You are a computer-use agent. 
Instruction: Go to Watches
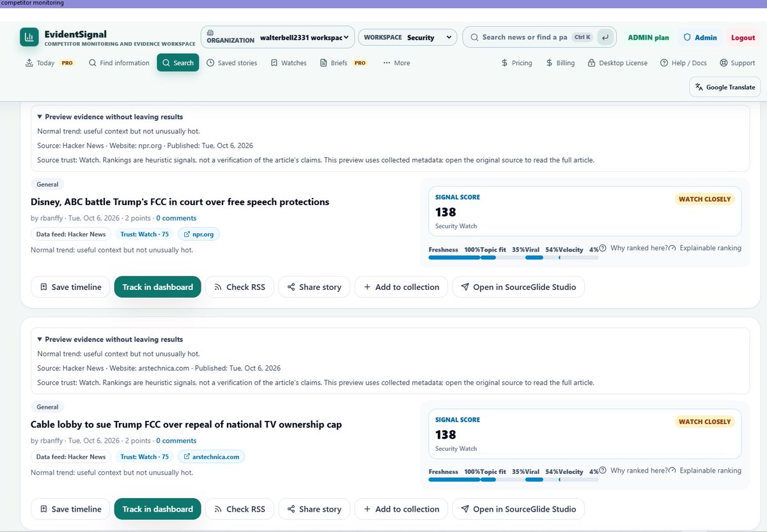pyautogui.click(x=288, y=63)
